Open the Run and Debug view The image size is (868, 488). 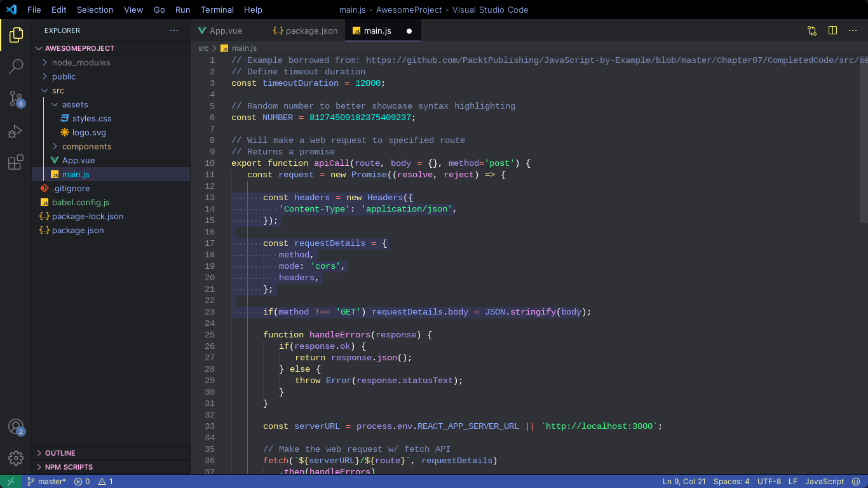coord(16,131)
